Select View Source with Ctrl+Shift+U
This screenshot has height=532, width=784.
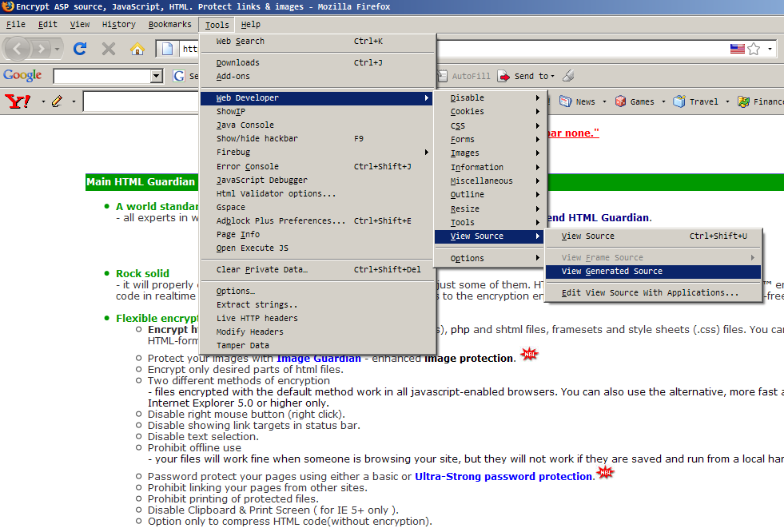click(x=653, y=236)
